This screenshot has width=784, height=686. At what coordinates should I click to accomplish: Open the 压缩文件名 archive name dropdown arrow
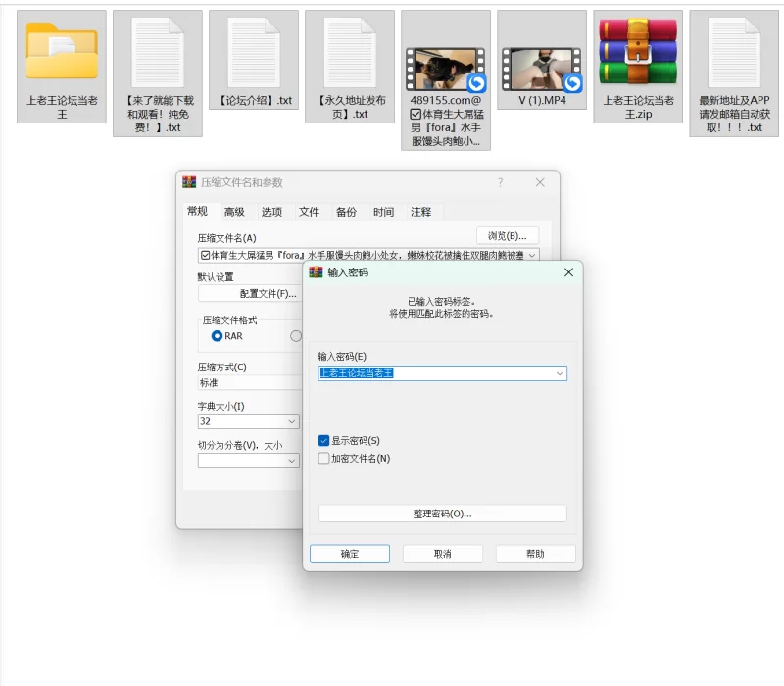532,256
